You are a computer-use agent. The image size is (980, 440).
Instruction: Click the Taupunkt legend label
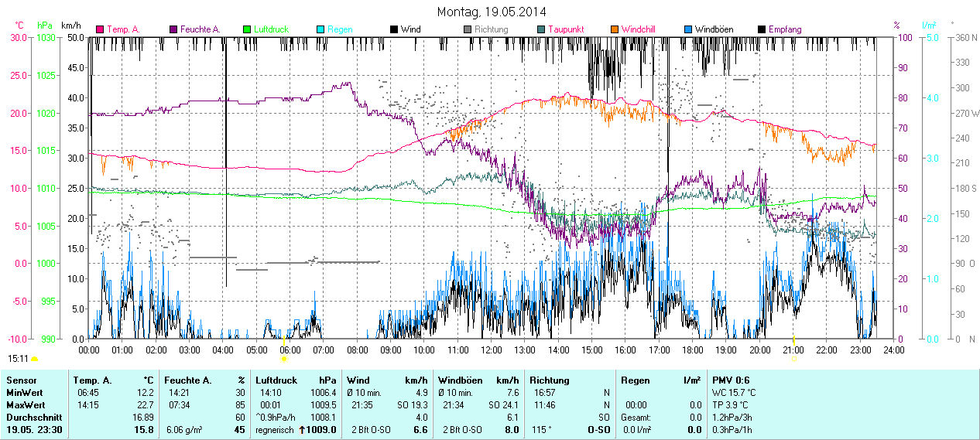coord(566,29)
